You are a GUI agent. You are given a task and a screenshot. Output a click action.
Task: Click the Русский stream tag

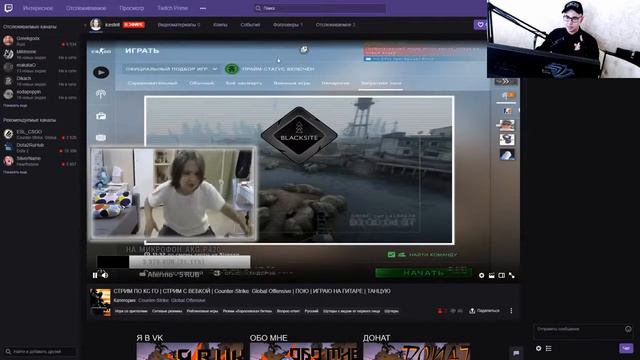click(311, 311)
